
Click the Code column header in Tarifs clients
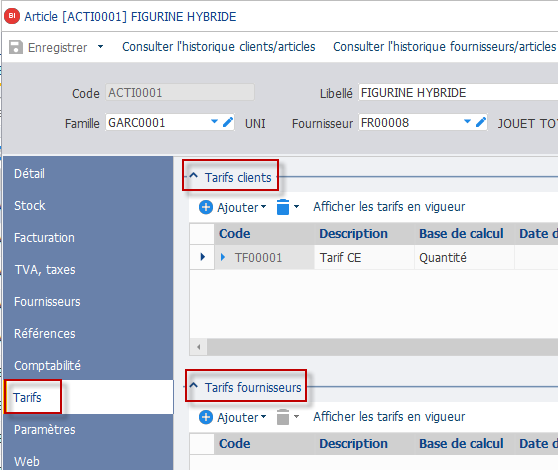click(x=264, y=234)
